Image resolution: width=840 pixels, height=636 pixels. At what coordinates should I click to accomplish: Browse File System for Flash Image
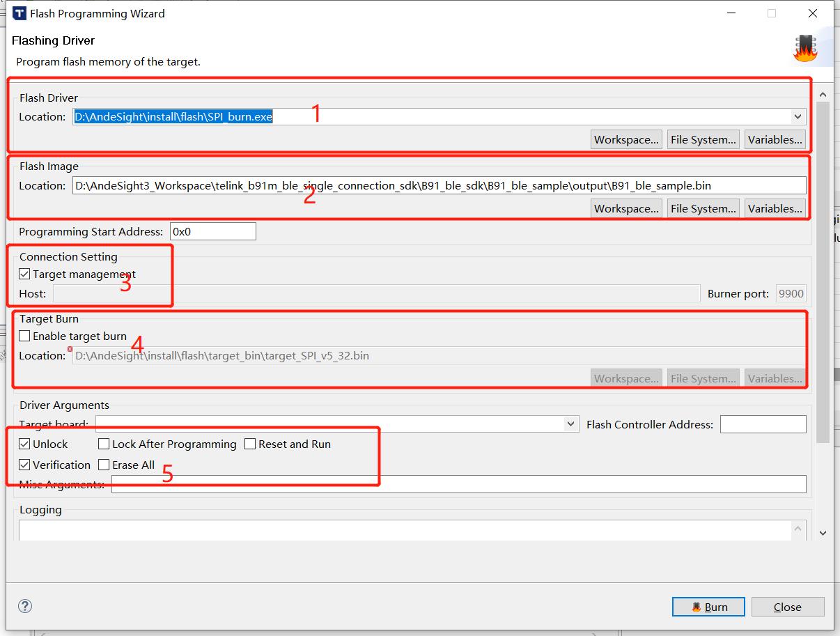[x=703, y=208]
